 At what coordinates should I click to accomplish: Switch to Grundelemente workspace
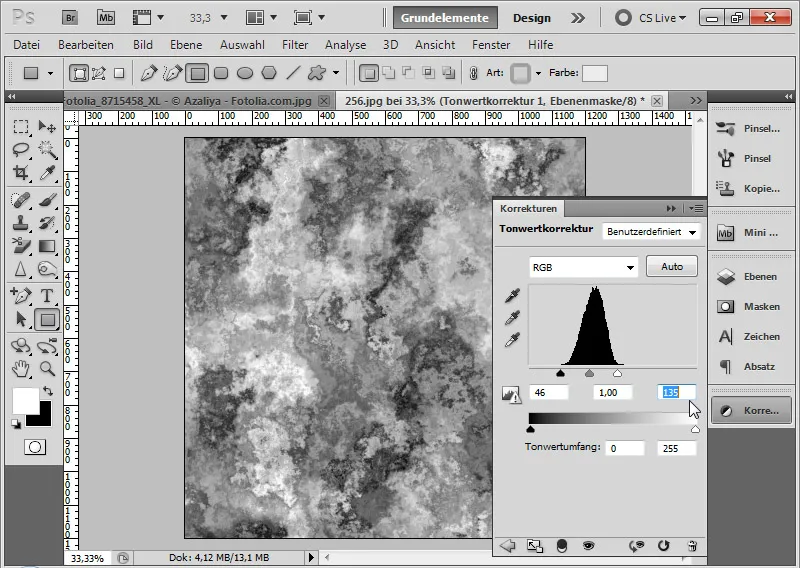coord(444,18)
